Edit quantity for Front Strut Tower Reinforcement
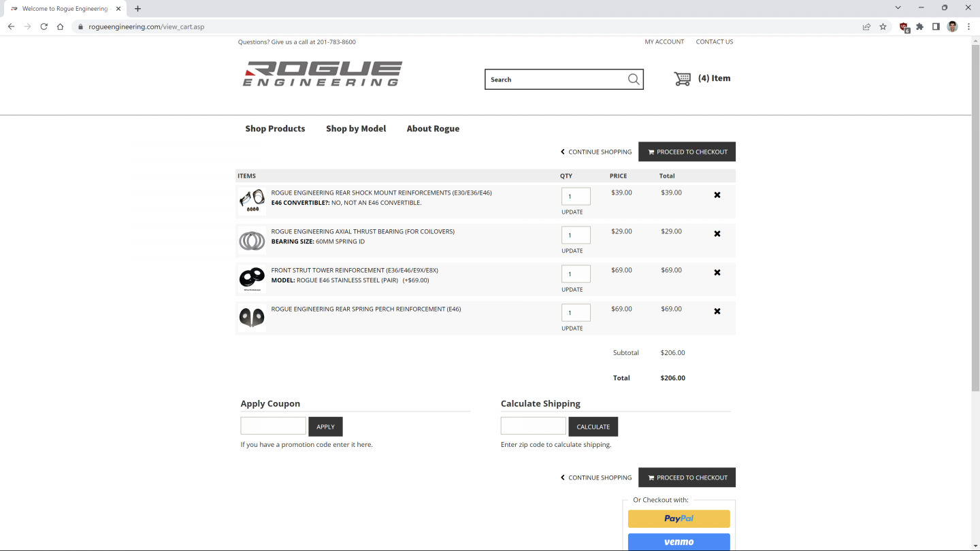The height and width of the screenshot is (551, 980). click(x=576, y=274)
